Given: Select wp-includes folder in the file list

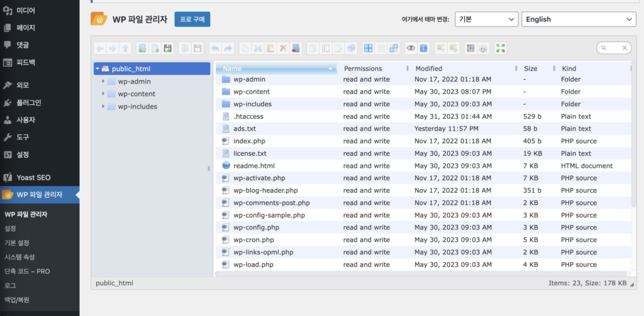Looking at the screenshot, I should [x=424, y=104].
